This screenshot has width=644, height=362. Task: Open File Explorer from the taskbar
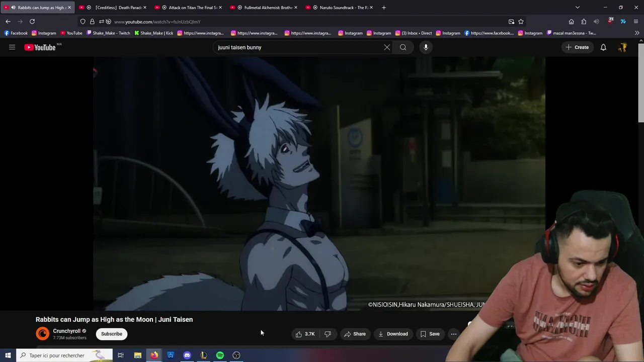pyautogui.click(x=137, y=355)
